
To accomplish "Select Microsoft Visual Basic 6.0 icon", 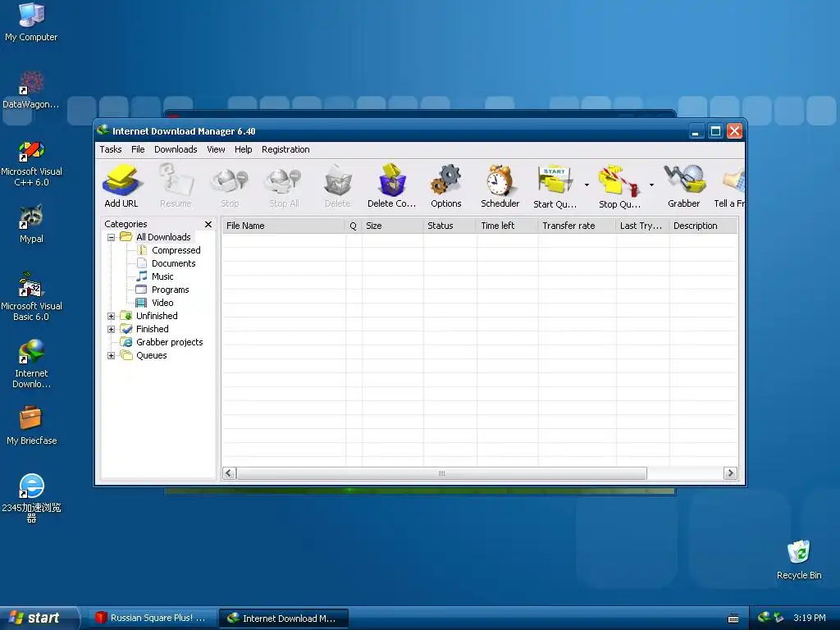I will (31, 297).
